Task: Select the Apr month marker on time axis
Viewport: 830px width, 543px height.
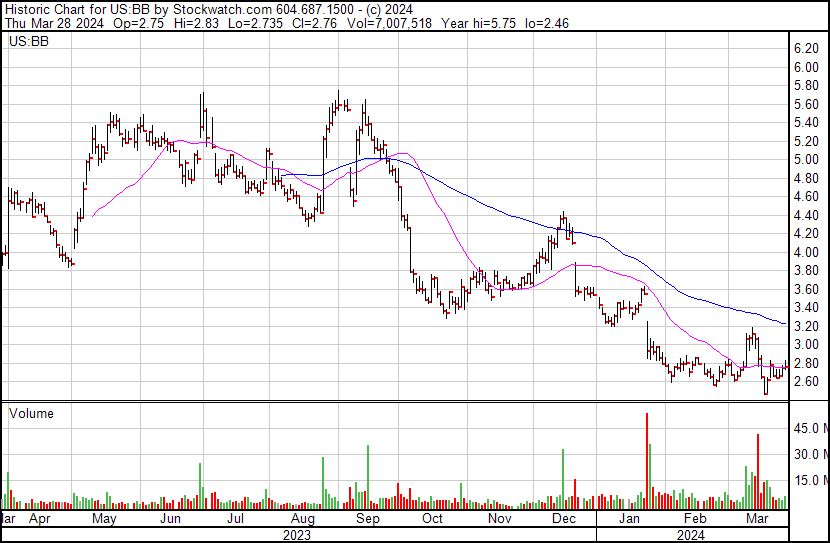Action: 39,520
